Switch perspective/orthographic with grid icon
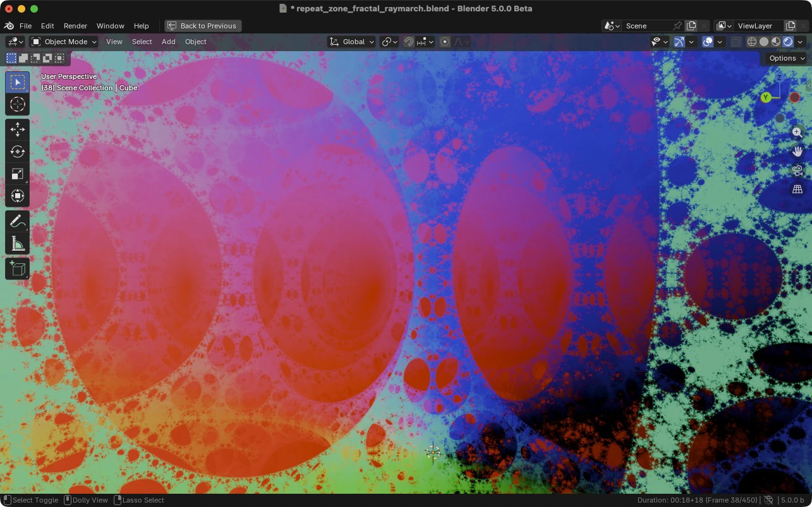The image size is (812, 507). (x=797, y=189)
